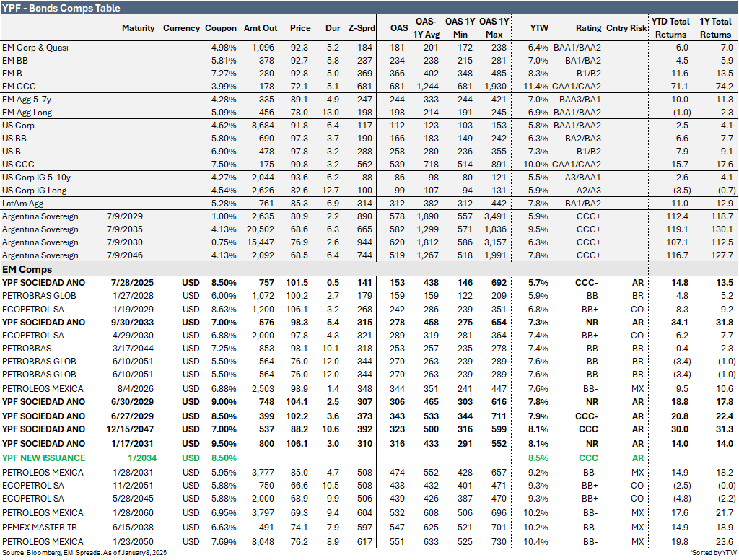Click Argentina Sovereign maturity 7/9/2046
The height and width of the screenshot is (560, 739).
pos(125,255)
